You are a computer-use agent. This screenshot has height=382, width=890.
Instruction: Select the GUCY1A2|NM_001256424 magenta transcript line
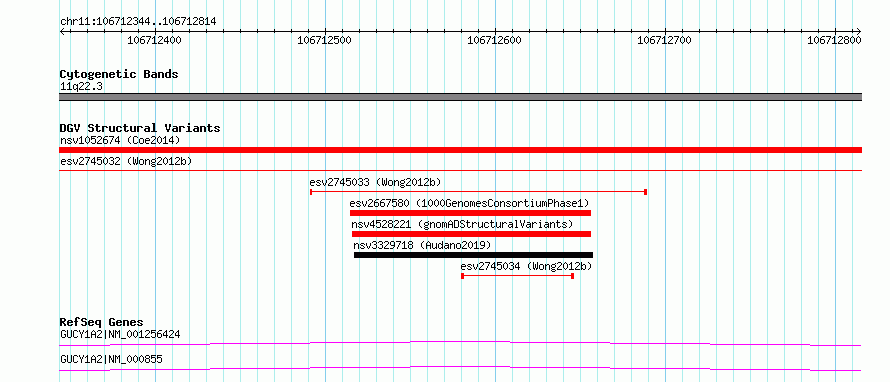(x=460, y=343)
